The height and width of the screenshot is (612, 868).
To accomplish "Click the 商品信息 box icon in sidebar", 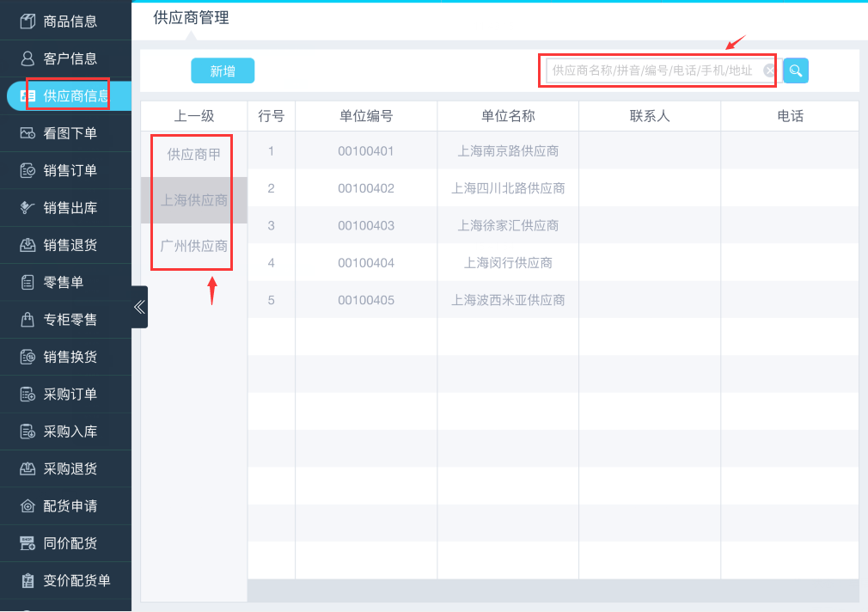I will [x=28, y=21].
